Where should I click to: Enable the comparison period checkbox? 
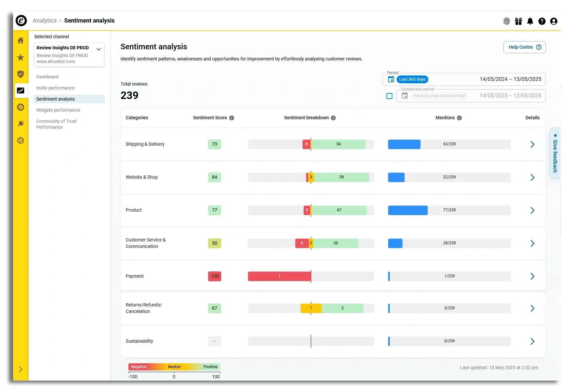389,96
